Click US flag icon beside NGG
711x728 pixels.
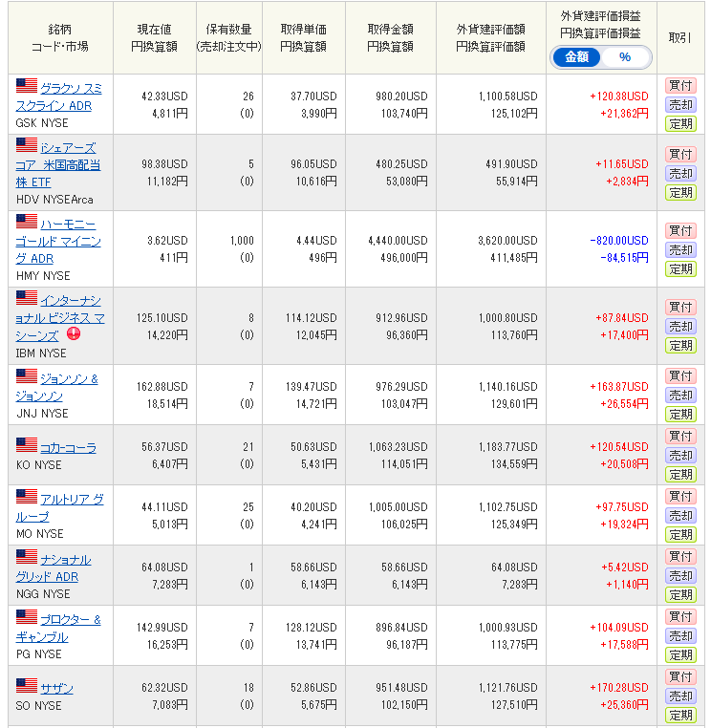point(27,557)
